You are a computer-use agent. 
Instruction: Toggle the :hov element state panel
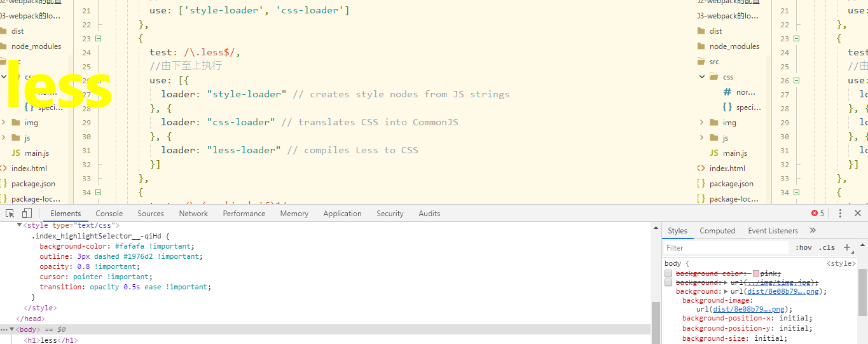click(804, 248)
